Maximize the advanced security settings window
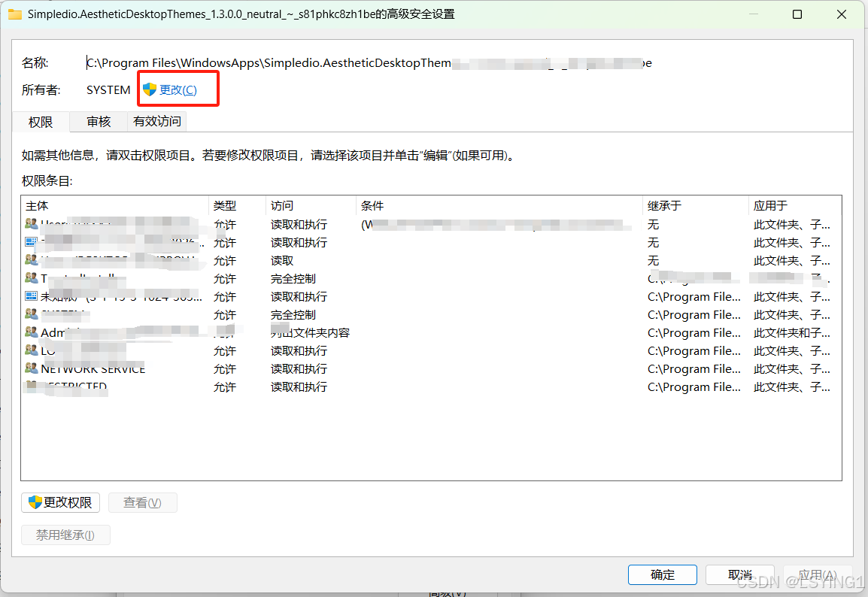The image size is (868, 597). (x=797, y=14)
